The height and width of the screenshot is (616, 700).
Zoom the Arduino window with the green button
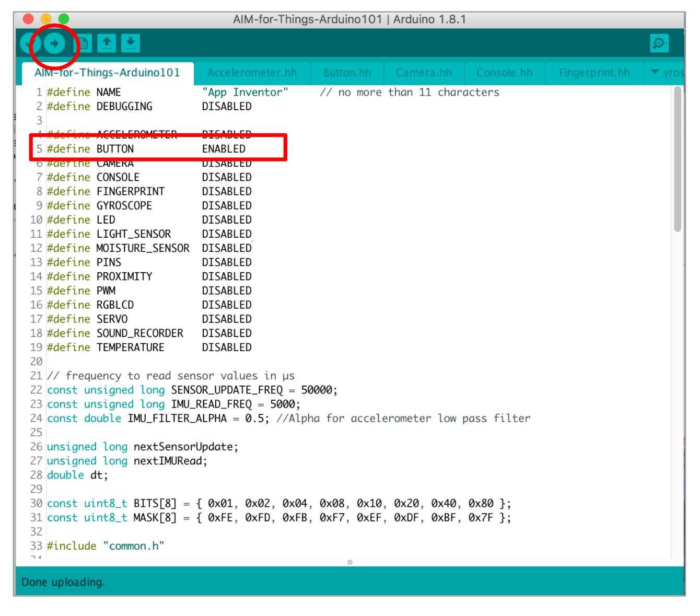[x=63, y=19]
